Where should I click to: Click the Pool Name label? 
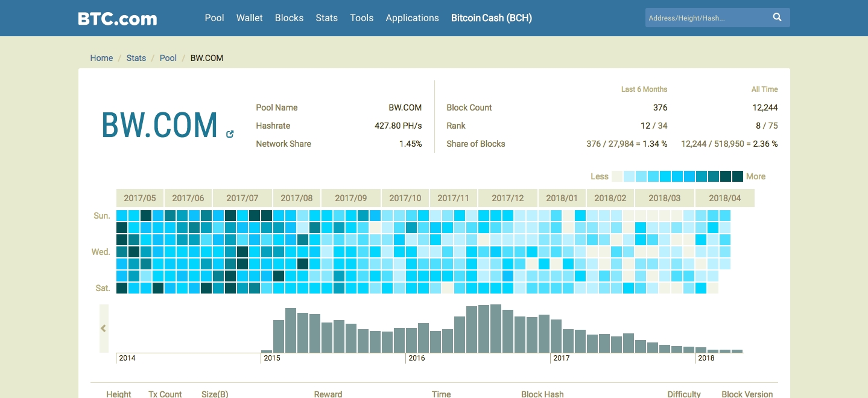point(277,108)
